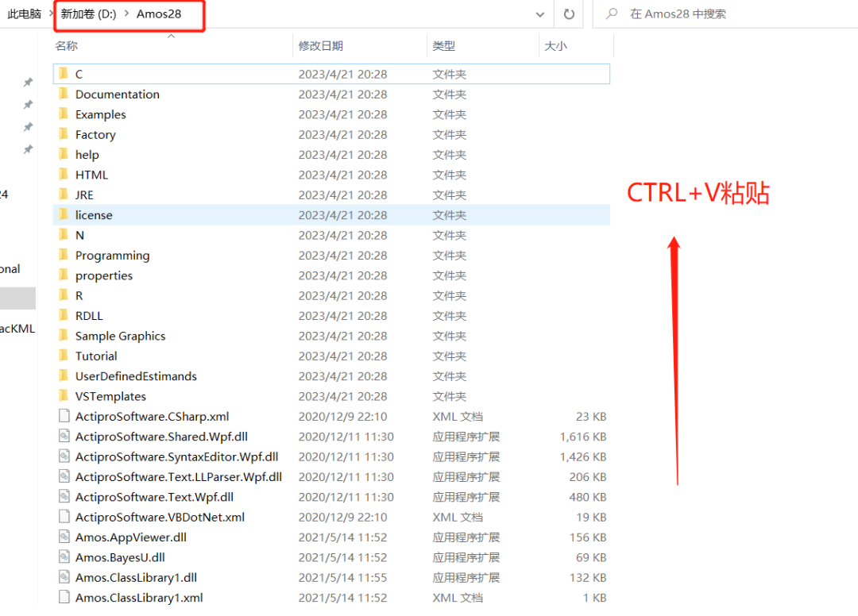Click the license folder icon

64,214
